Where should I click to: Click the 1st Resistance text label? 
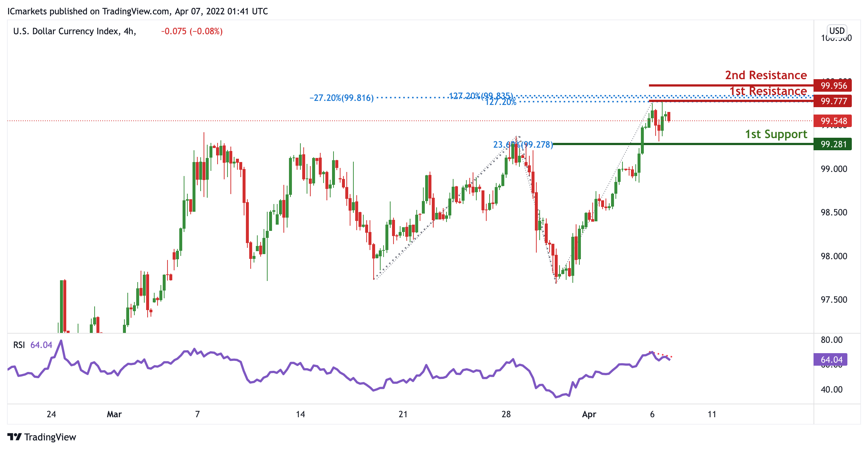pos(768,91)
